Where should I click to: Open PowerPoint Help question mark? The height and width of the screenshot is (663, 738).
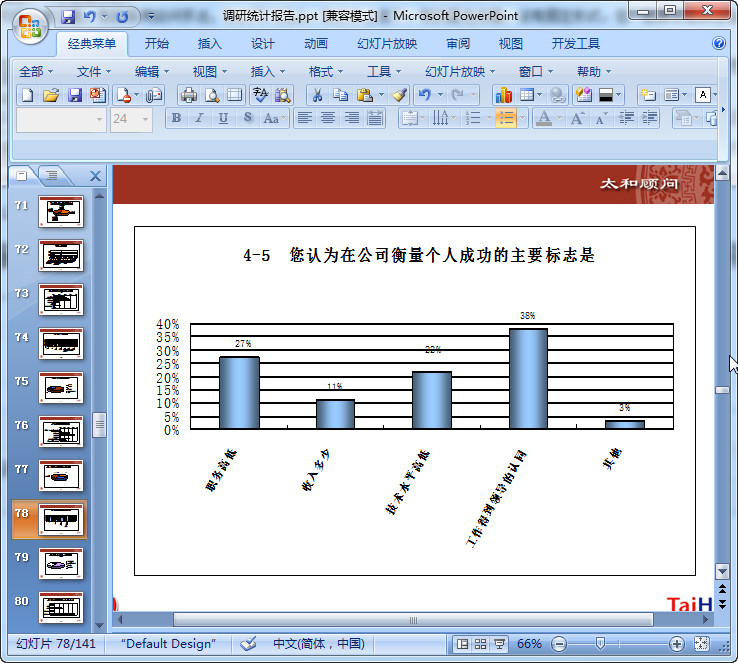tap(719, 43)
